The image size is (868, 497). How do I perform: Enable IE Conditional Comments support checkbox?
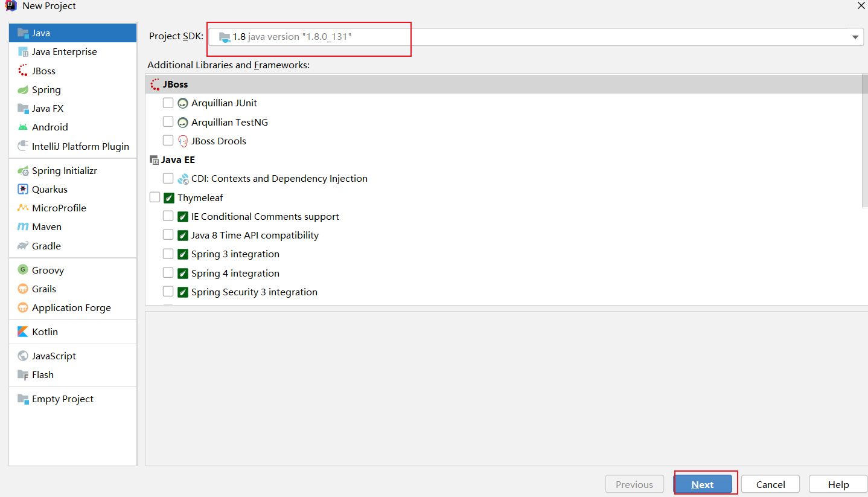click(x=168, y=216)
